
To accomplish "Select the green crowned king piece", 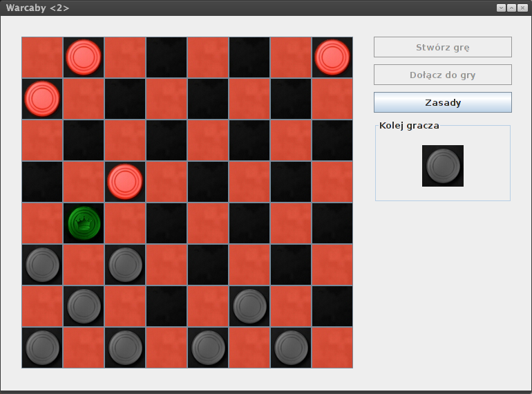I will pos(84,223).
